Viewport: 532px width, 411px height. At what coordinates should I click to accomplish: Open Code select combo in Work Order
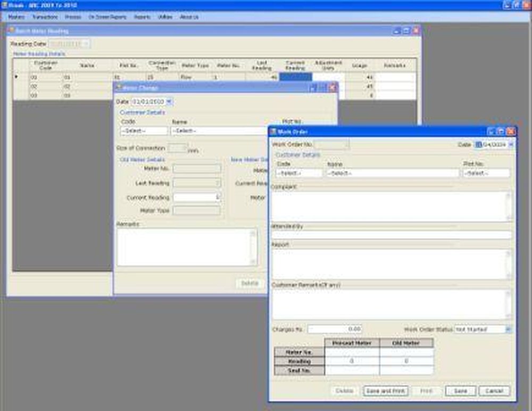click(x=299, y=173)
